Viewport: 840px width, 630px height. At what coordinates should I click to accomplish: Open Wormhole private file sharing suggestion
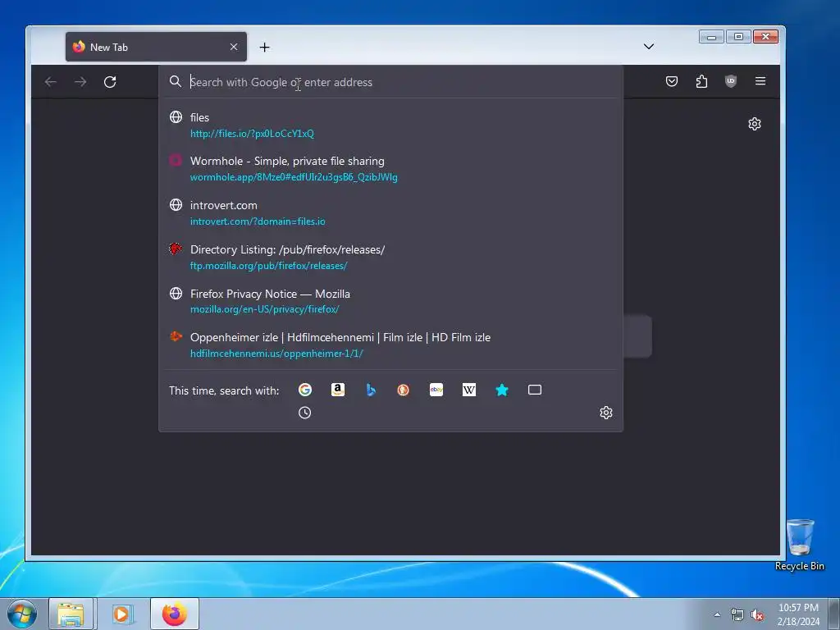point(391,169)
